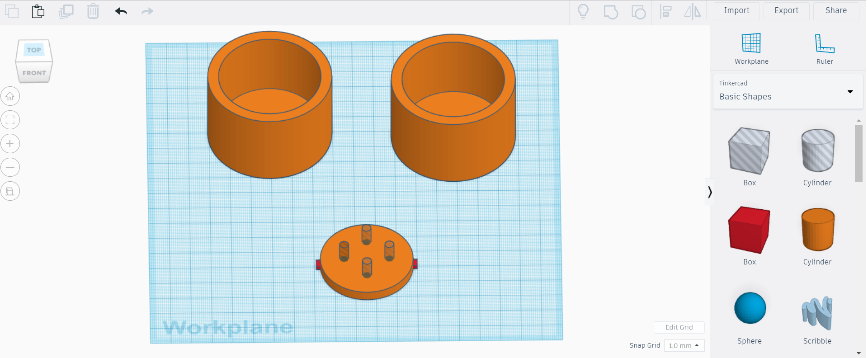Open the Edit Grid settings
868x358 pixels.
pyautogui.click(x=679, y=327)
